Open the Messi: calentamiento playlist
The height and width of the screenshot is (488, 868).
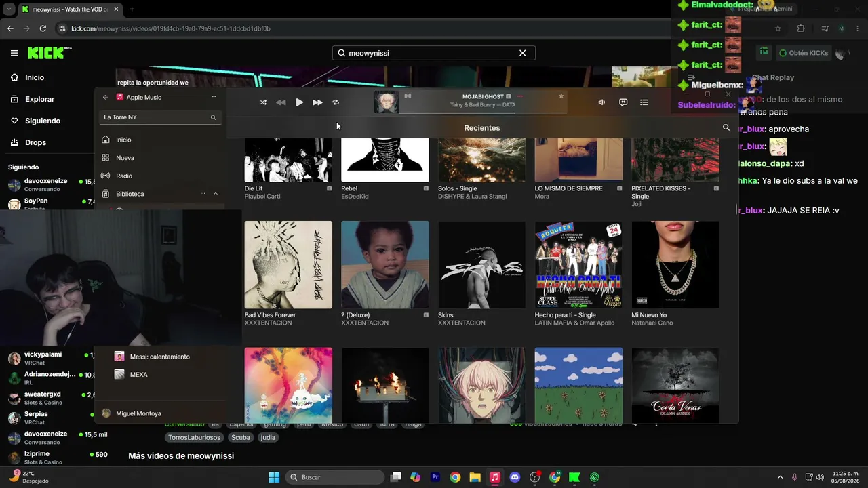[x=160, y=357]
